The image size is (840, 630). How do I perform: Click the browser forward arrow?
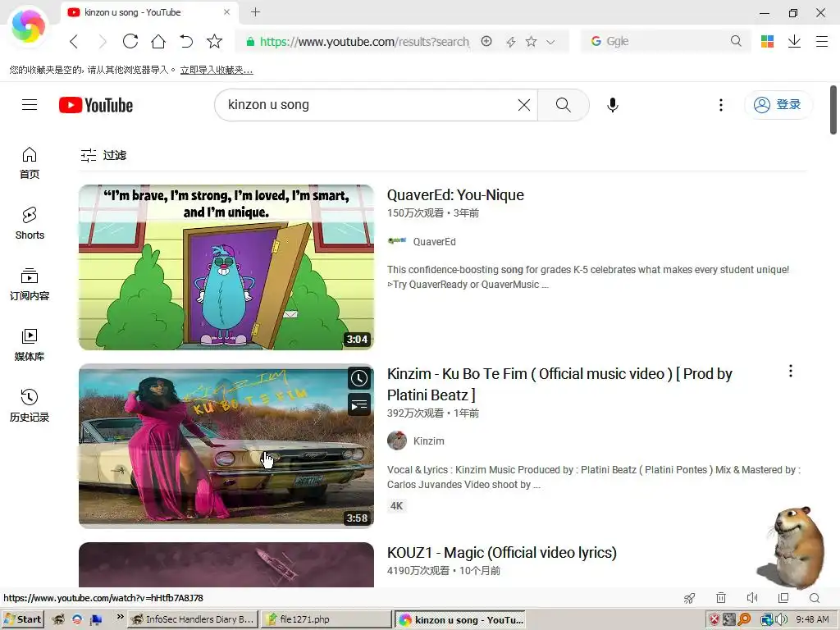pos(103,41)
